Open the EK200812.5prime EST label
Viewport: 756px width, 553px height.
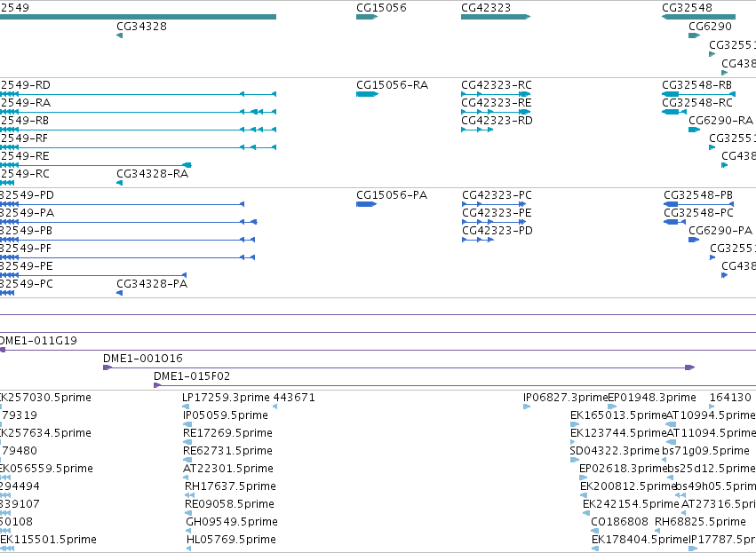(628, 486)
